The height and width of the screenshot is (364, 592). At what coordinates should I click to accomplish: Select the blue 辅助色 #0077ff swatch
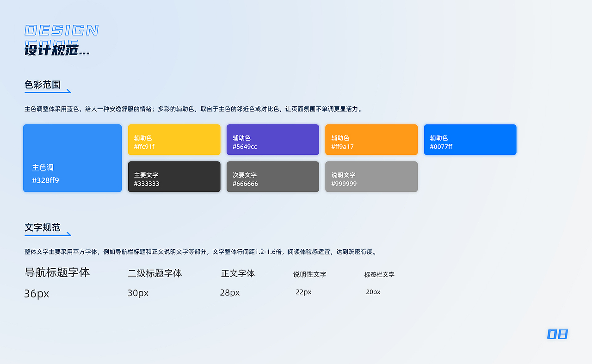[x=470, y=139]
